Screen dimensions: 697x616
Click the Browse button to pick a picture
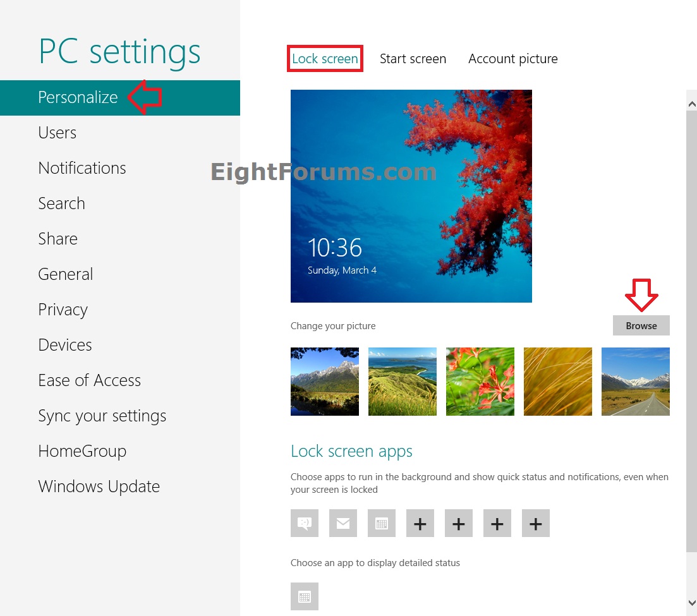pyautogui.click(x=641, y=325)
